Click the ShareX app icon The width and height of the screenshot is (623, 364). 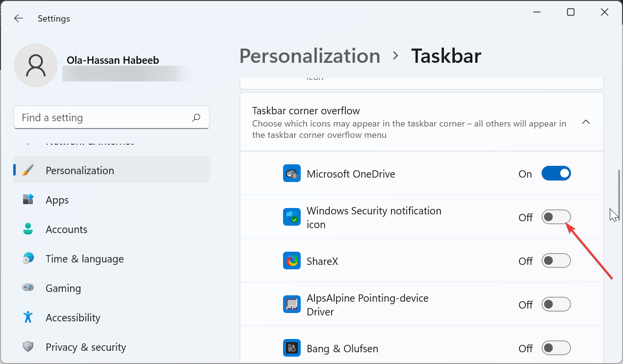(292, 261)
